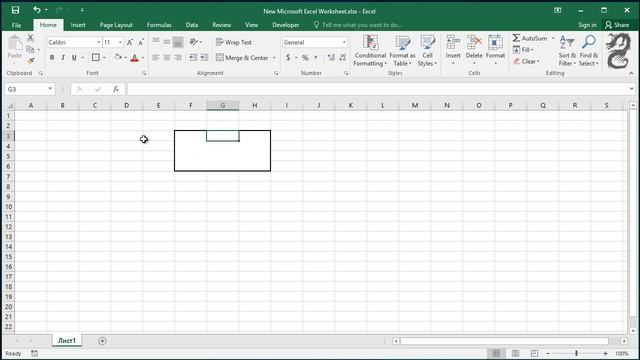Add a new sheet with plus
The height and width of the screenshot is (360, 640).
(102, 341)
